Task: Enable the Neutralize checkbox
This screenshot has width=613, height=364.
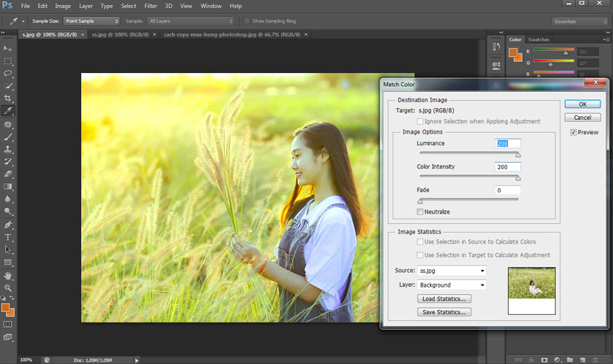Action: 420,212
